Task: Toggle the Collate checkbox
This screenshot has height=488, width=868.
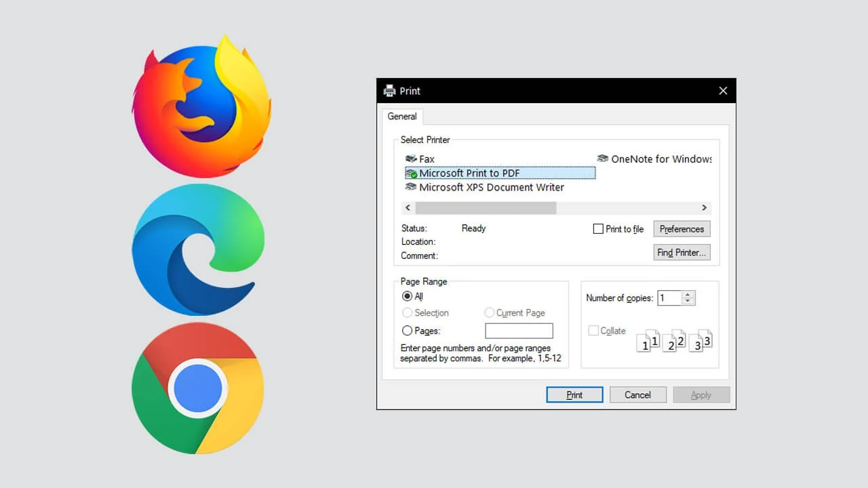Action: [x=593, y=331]
